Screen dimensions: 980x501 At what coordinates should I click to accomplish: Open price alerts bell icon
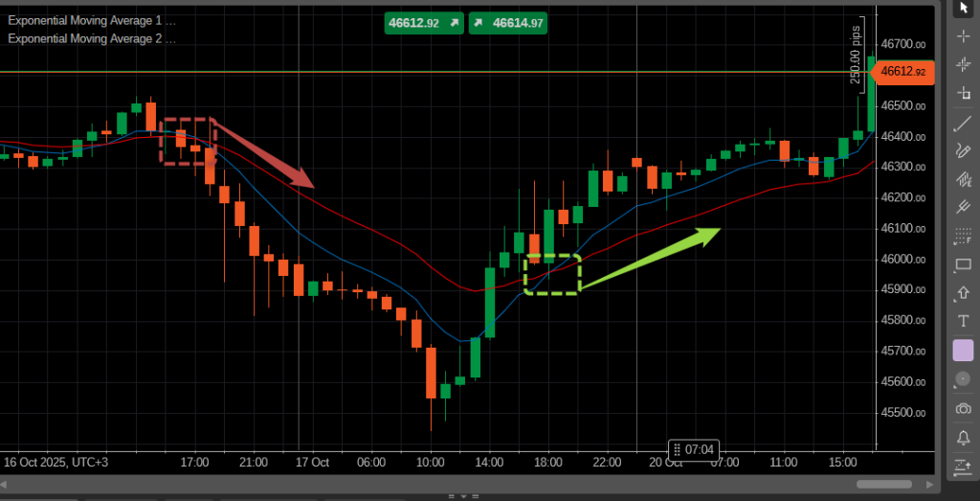963,438
